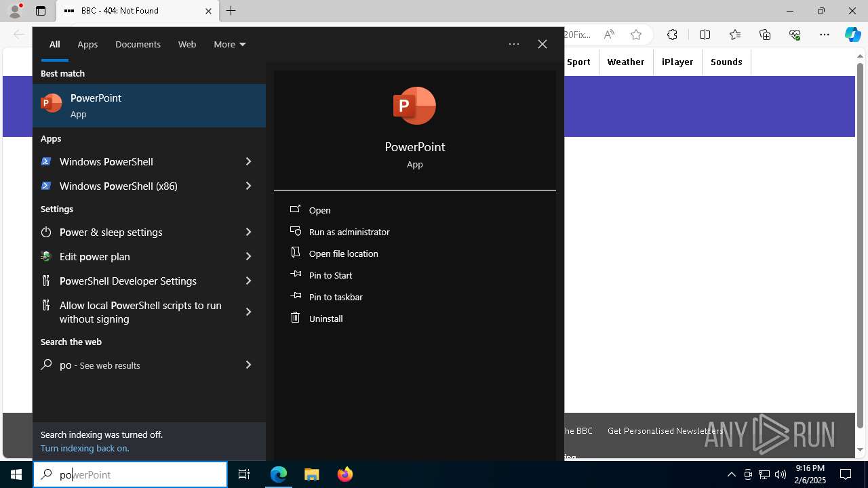868x488 pixels.
Task: Click Pin to Start pin icon
Action: click(x=295, y=274)
